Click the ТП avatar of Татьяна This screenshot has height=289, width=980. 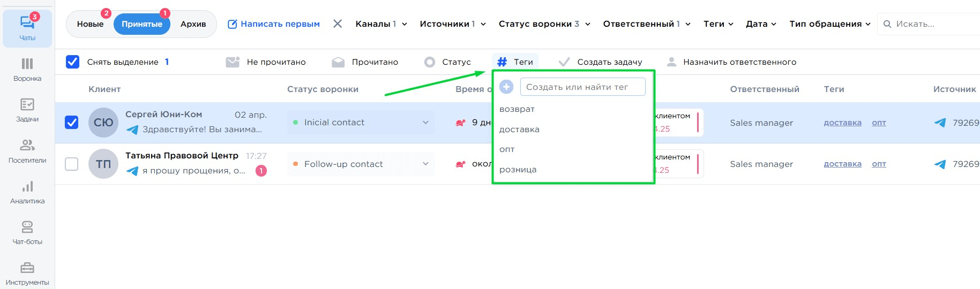[103, 164]
